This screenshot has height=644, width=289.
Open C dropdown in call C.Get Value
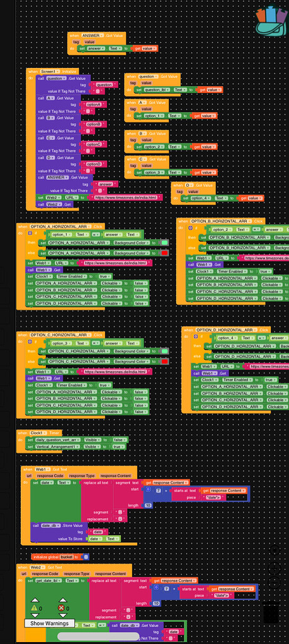pos(50,138)
